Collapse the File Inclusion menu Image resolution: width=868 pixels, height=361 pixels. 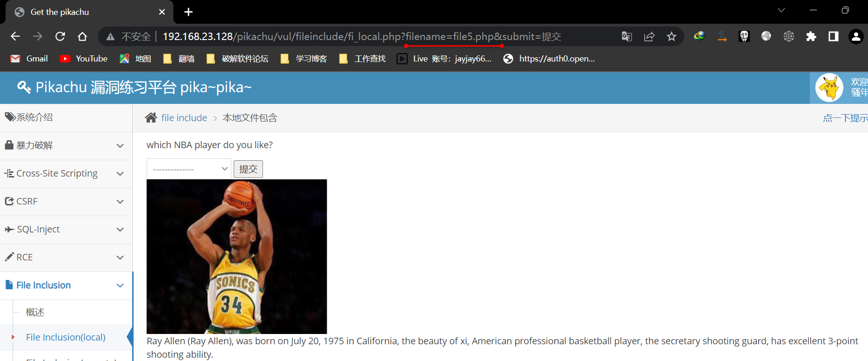[x=65, y=285]
